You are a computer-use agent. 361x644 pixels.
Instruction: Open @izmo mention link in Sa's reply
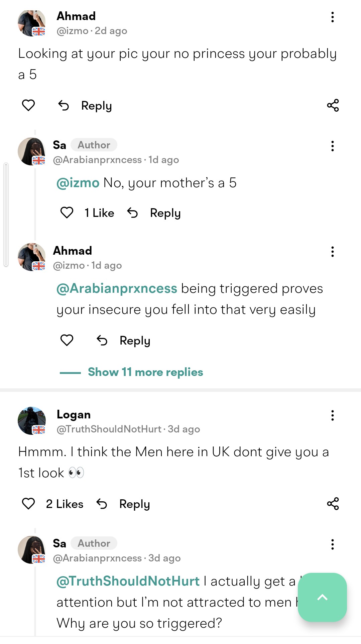tap(78, 183)
